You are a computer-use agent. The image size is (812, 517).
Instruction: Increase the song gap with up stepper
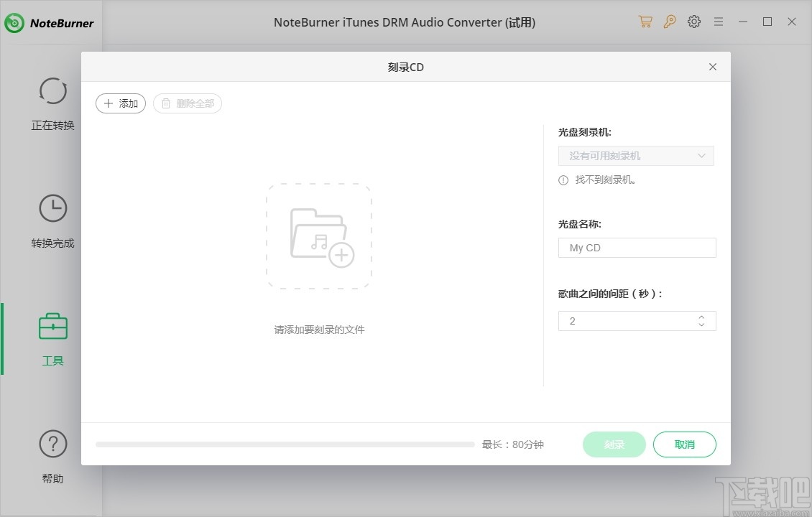701,317
